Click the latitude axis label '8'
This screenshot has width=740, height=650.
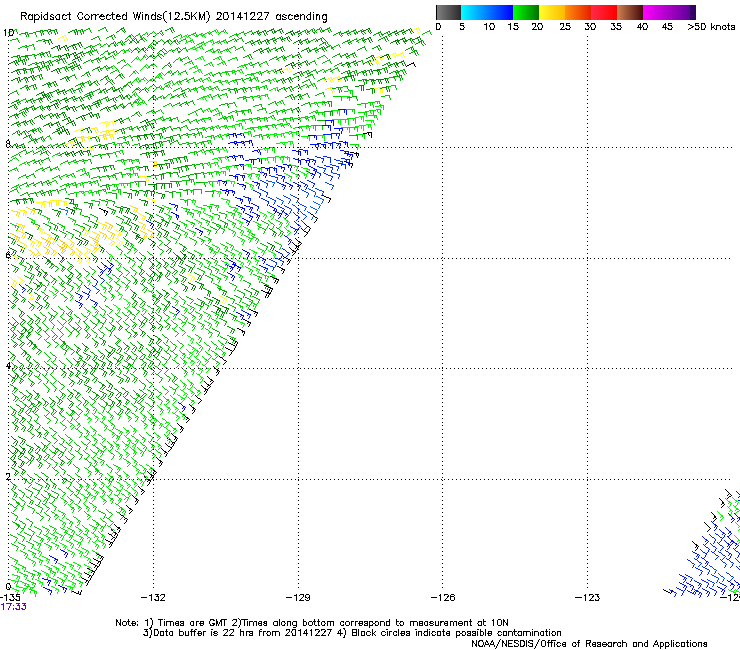[8, 144]
